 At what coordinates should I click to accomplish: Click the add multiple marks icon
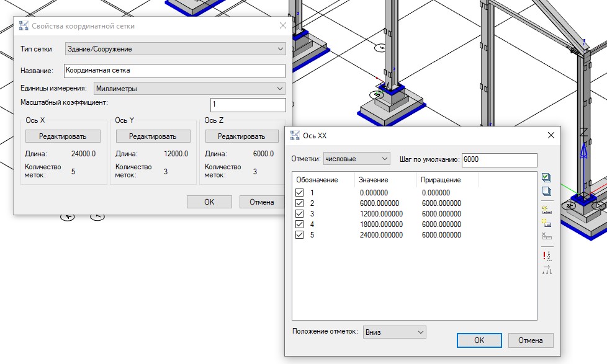pyautogui.click(x=546, y=223)
